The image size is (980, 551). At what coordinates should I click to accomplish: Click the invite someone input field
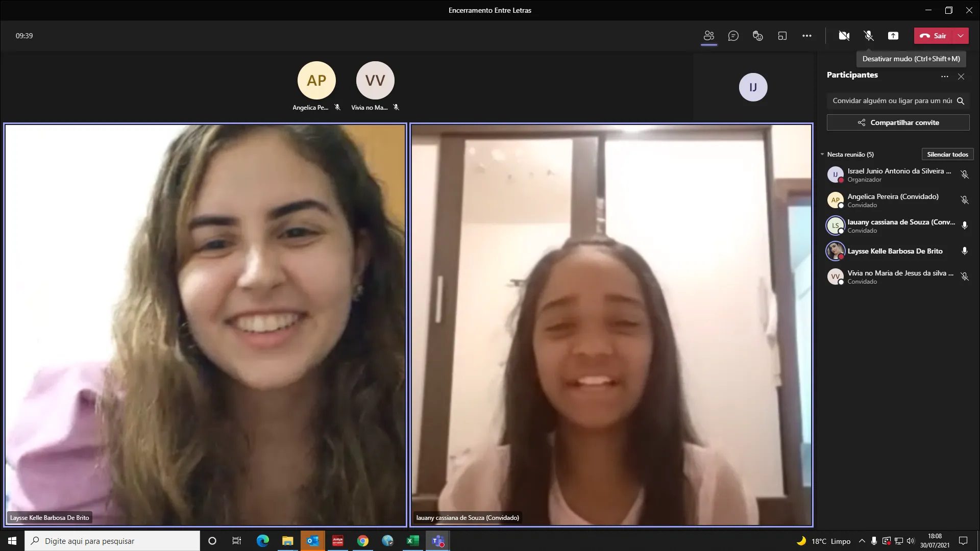pos(891,101)
